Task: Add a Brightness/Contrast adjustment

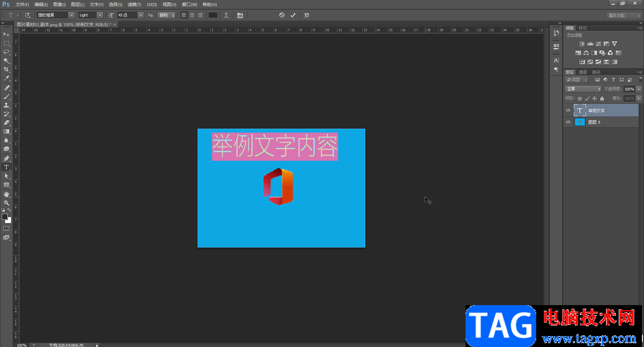Action: (582, 44)
